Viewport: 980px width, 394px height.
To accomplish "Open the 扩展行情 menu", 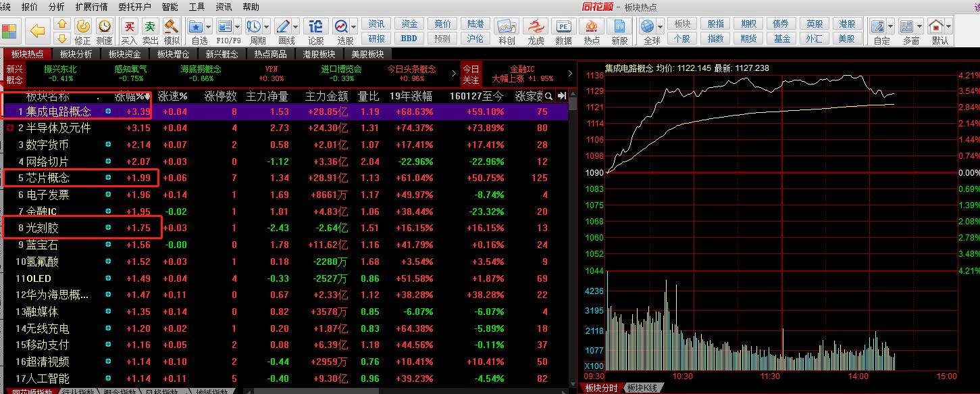I will point(91,7).
